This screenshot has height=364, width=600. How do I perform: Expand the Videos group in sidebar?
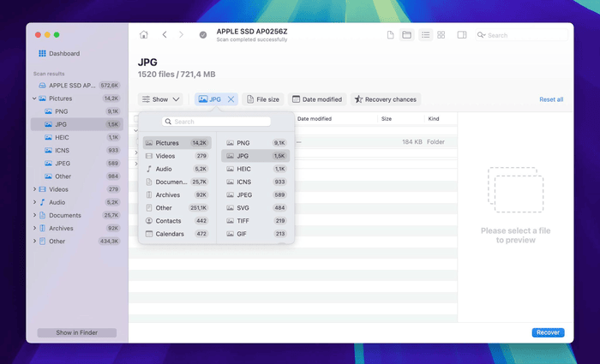tap(34, 189)
